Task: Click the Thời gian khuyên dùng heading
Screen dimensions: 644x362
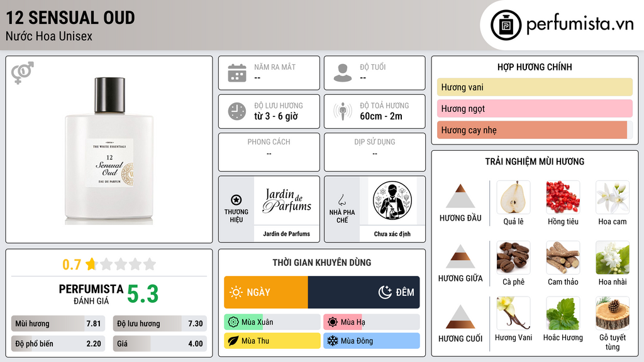Action: point(322,262)
